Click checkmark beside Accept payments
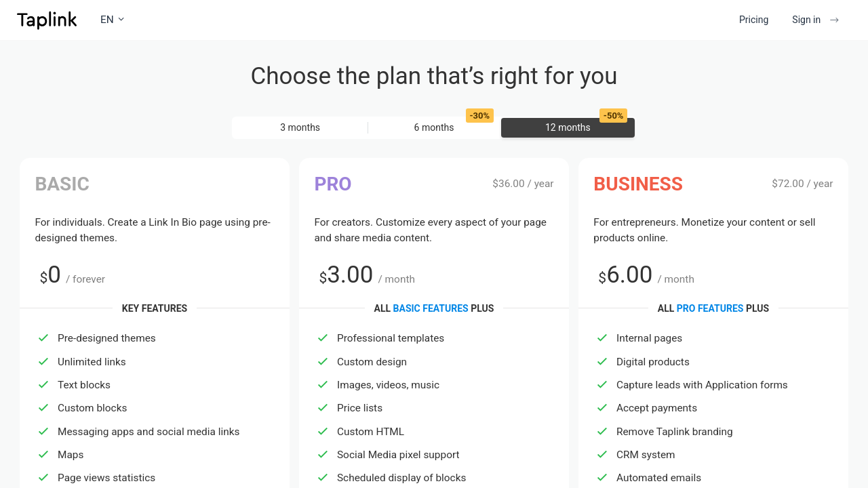This screenshot has height=488, width=868. [602, 408]
